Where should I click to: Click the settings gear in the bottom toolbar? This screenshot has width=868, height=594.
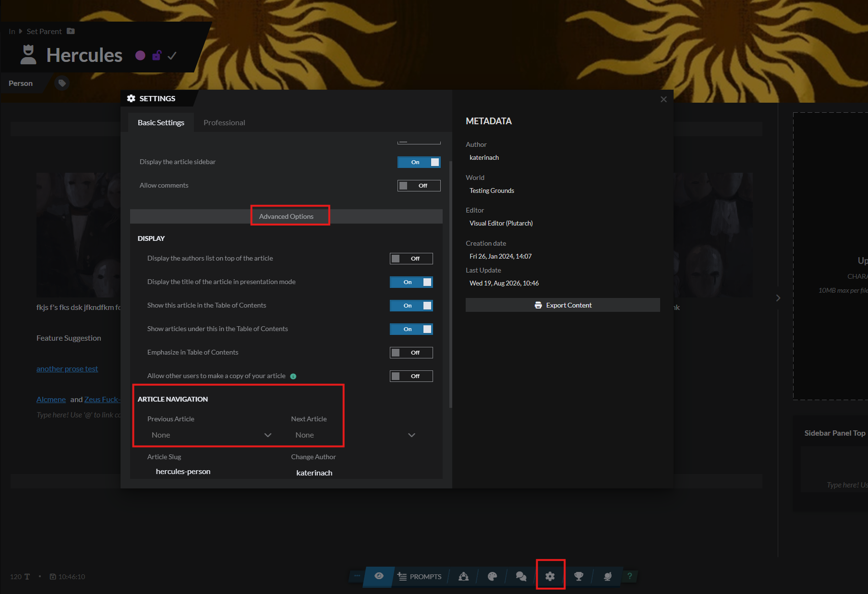550,576
